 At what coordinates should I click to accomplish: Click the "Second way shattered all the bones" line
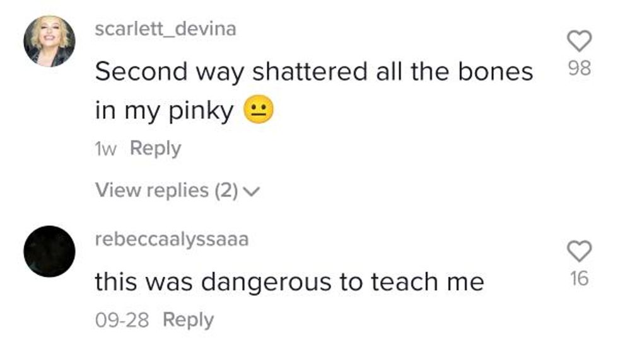(x=313, y=72)
